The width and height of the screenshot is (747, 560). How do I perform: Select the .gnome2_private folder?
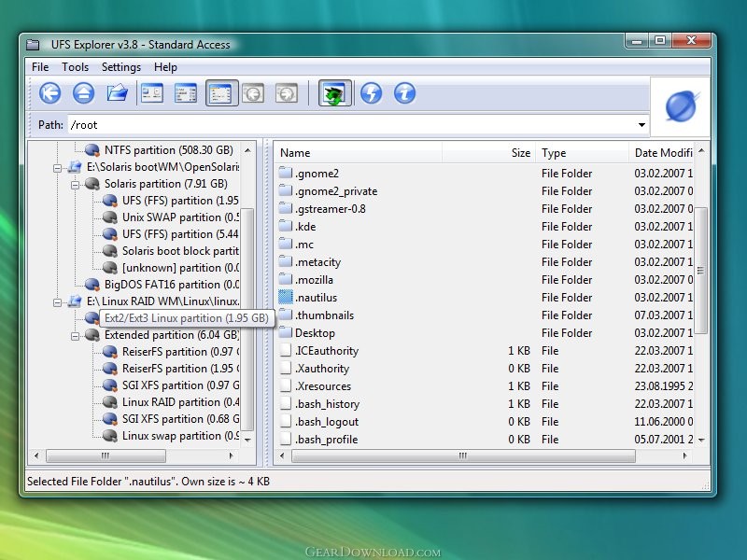(x=336, y=191)
